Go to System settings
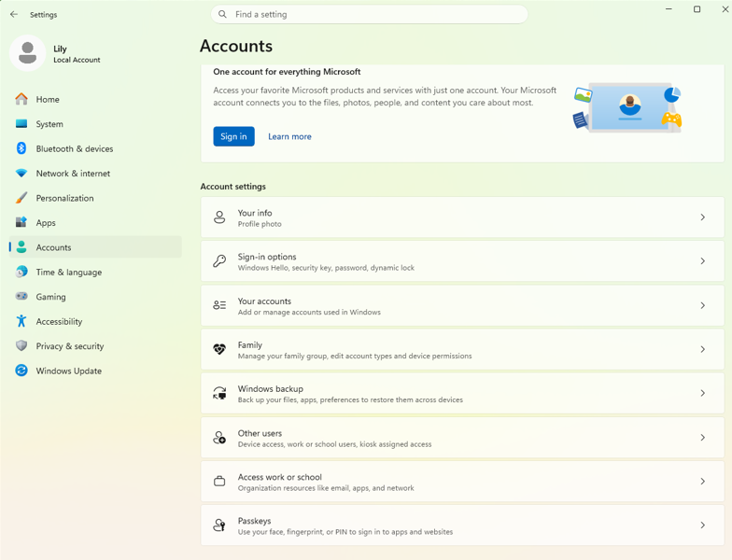Image resolution: width=732 pixels, height=560 pixels. point(95,123)
